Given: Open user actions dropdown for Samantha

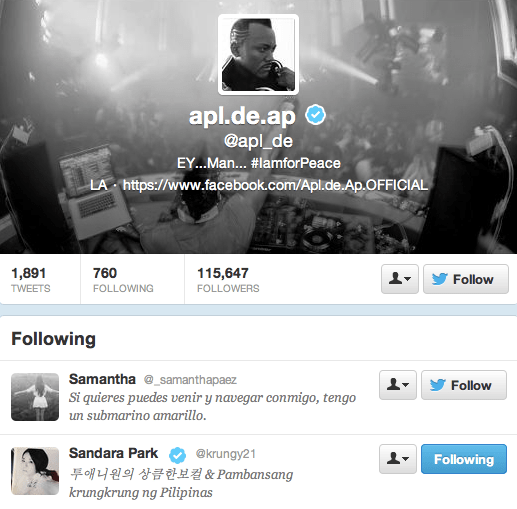Looking at the screenshot, I should 398,385.
